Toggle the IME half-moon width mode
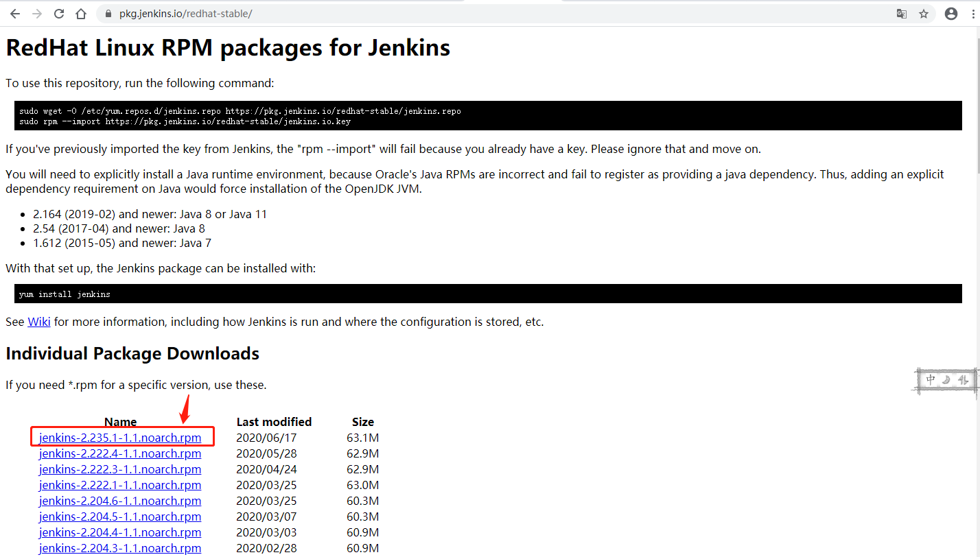The image size is (980, 557). (946, 379)
